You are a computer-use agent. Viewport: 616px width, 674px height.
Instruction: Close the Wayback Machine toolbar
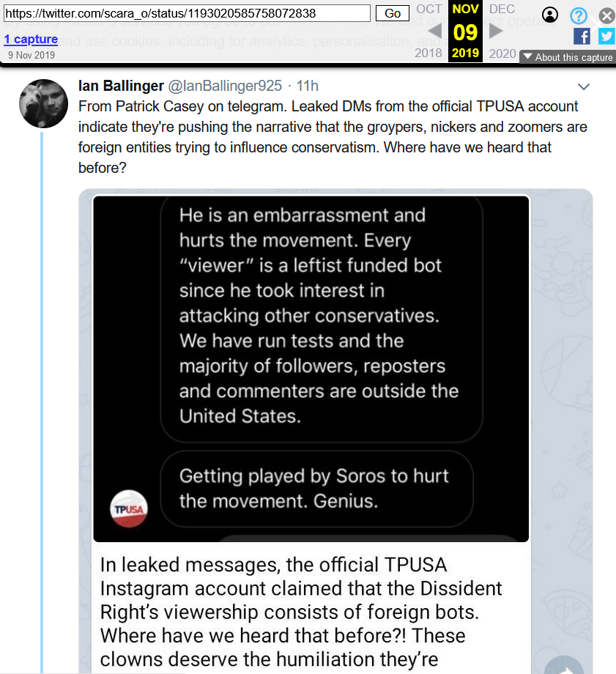[606, 15]
